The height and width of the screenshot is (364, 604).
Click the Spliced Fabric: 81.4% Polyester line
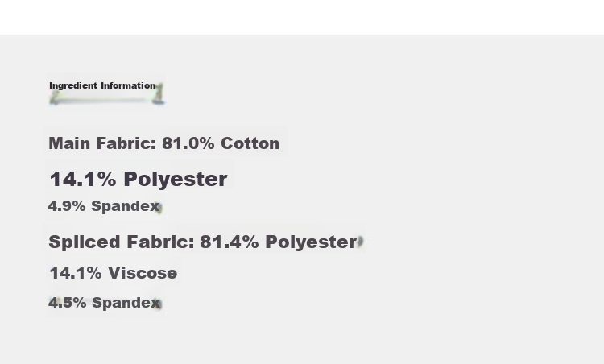203,242
